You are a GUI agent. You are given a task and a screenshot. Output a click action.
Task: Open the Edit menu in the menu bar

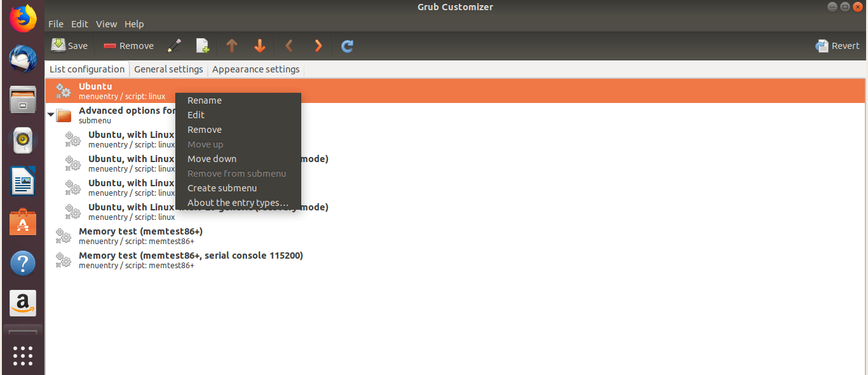point(79,24)
